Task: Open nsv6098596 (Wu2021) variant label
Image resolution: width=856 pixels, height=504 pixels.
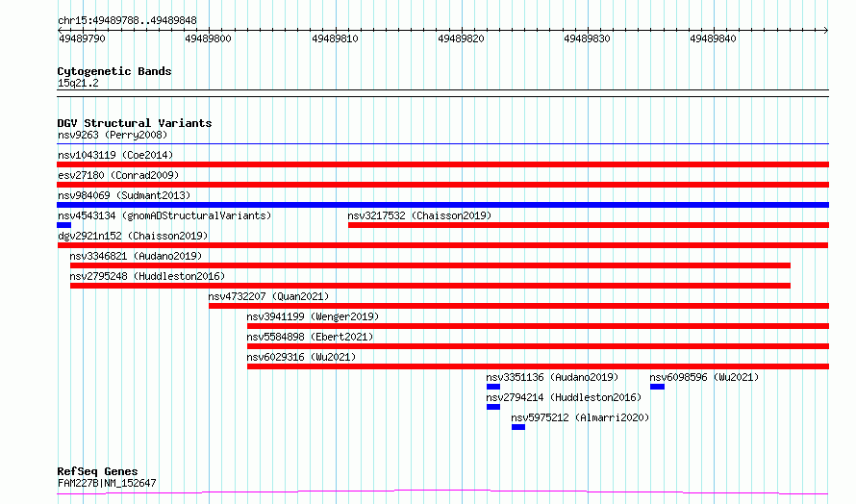Action: (704, 377)
